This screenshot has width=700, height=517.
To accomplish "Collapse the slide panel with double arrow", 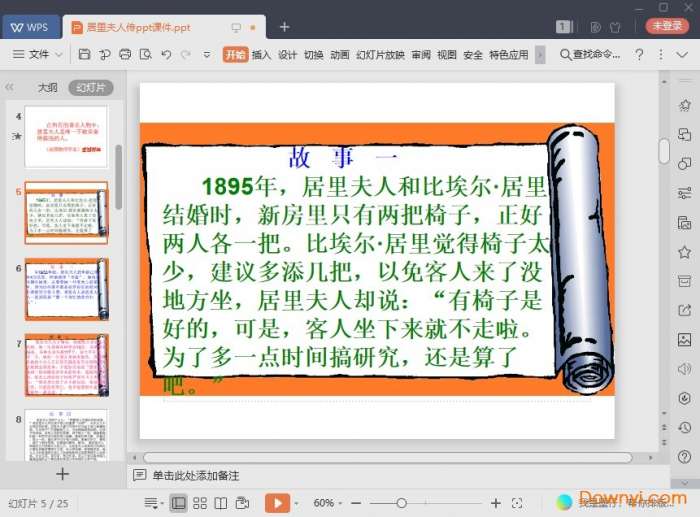I will (x=9, y=88).
